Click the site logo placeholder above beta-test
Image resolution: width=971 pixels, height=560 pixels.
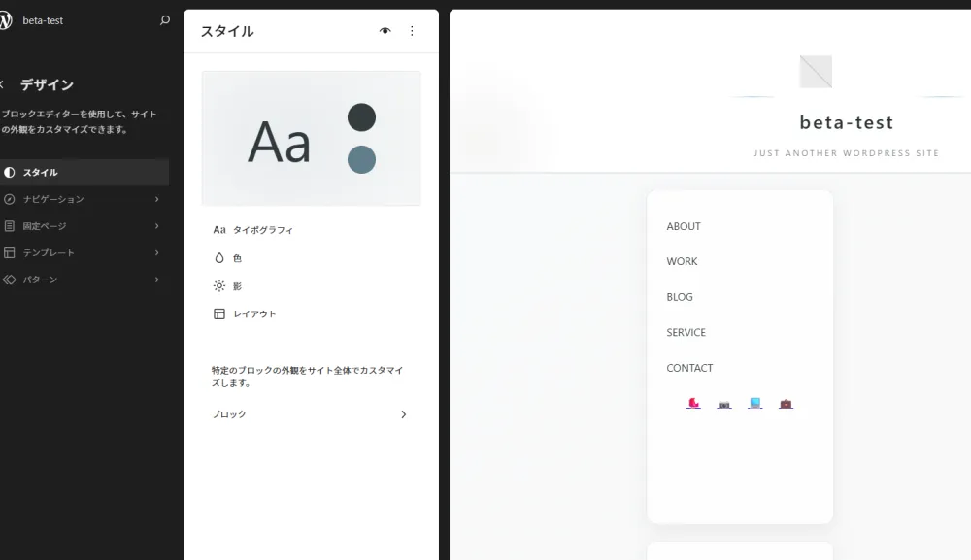pyautogui.click(x=816, y=72)
